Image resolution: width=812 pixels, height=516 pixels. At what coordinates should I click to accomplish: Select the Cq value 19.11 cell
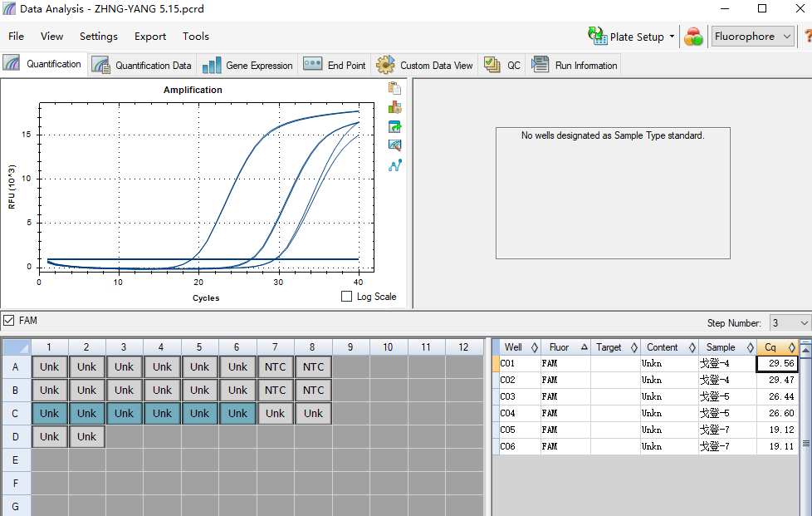[x=777, y=446]
